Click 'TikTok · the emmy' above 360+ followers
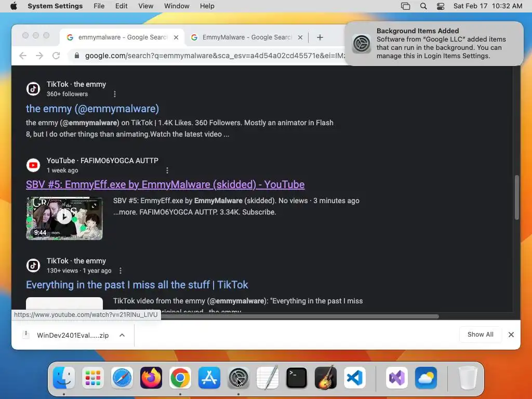 click(76, 84)
